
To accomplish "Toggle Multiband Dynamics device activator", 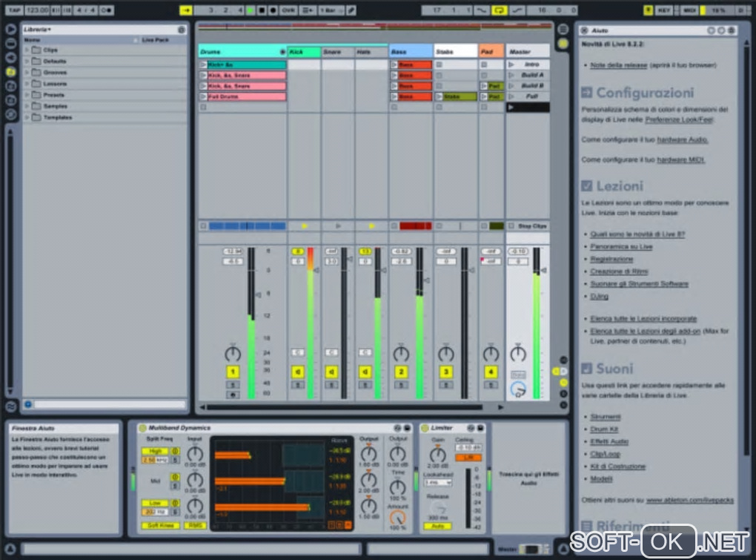I will [142, 428].
